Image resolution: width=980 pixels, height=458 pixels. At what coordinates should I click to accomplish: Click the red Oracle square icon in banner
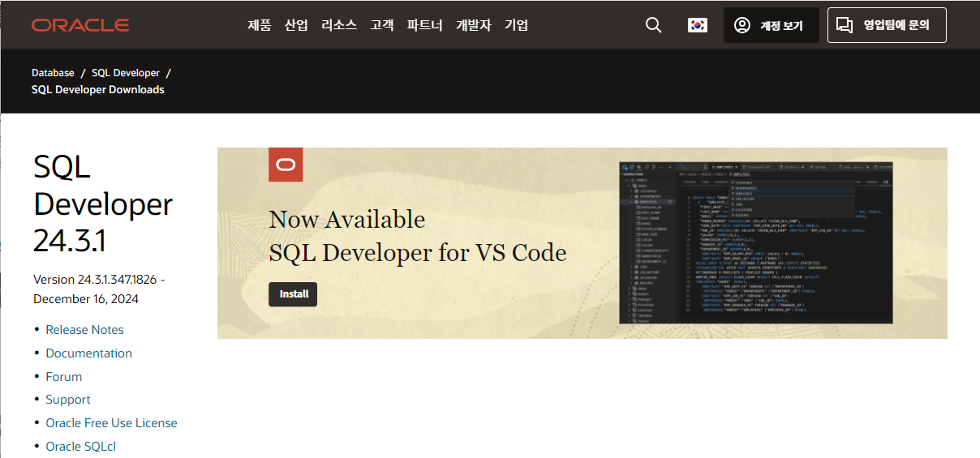coord(286,165)
